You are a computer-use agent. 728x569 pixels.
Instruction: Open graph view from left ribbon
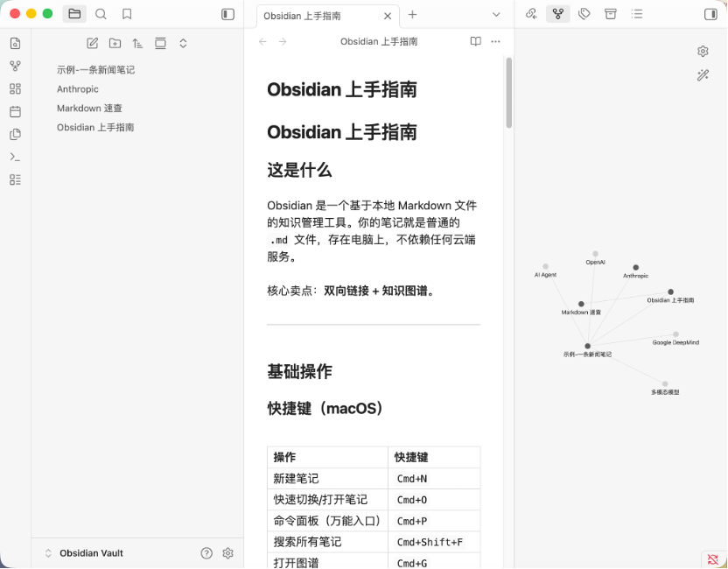click(16, 66)
